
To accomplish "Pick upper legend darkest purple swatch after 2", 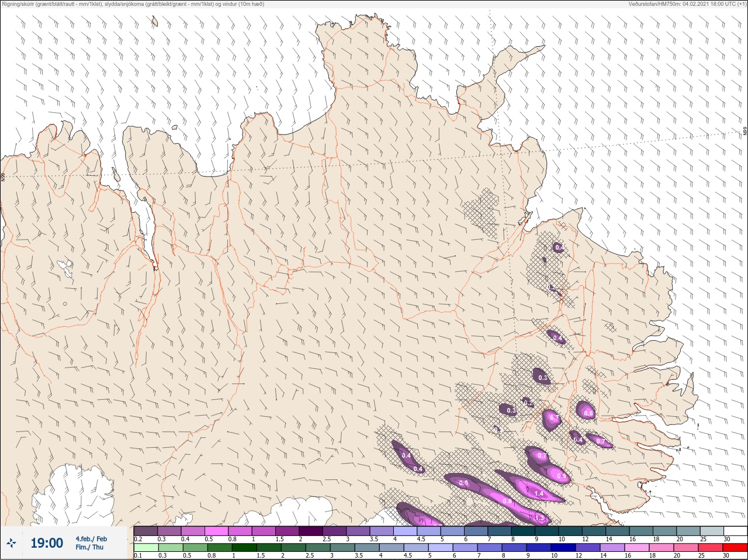I will click(x=311, y=531).
